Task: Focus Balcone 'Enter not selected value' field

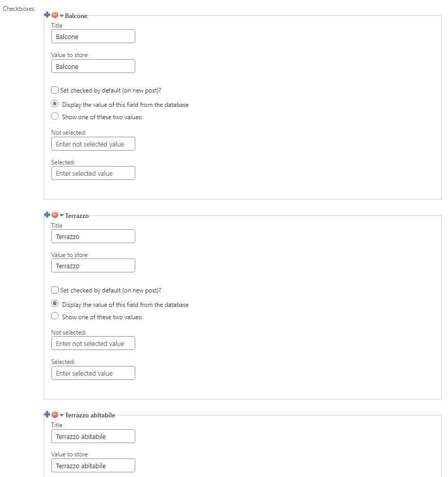Action: [x=93, y=144]
